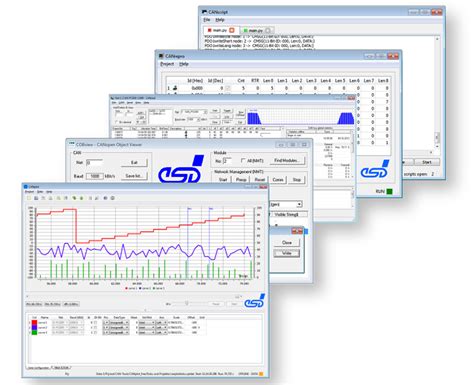Click the NMT Comm button
Screen dimensions: 474x385
tap(278, 179)
